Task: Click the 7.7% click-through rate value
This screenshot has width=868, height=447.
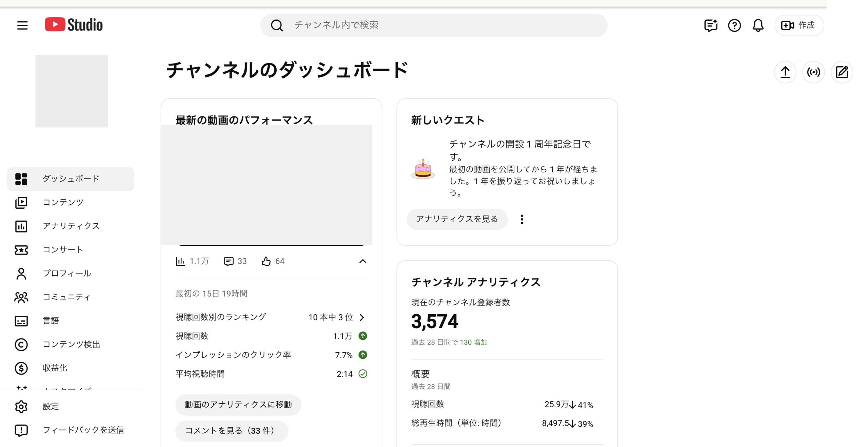Action: tap(344, 355)
